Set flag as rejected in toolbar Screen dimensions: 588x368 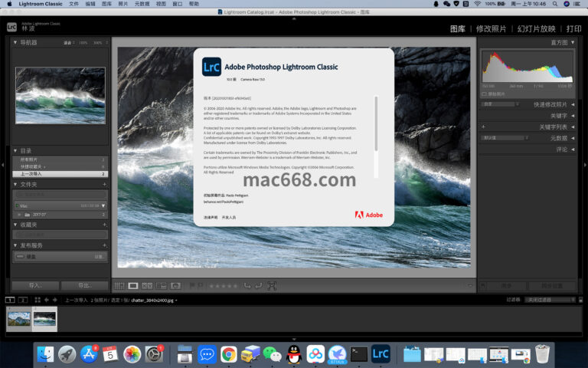201,286
